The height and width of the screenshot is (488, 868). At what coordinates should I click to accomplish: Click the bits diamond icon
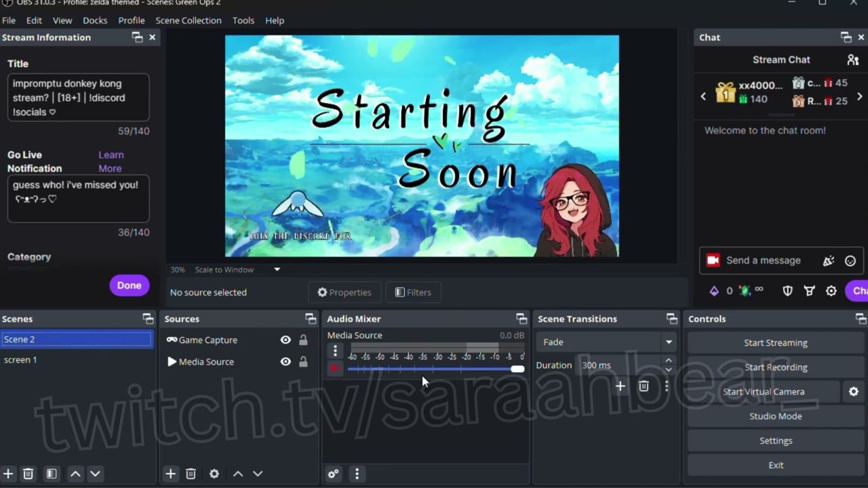point(714,291)
